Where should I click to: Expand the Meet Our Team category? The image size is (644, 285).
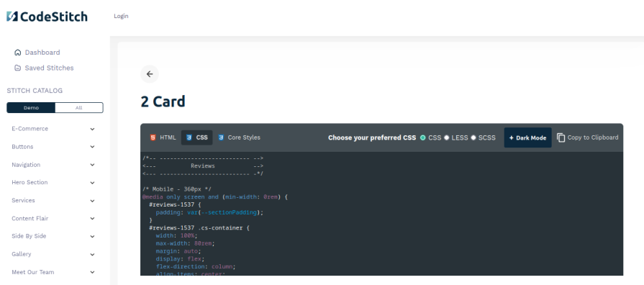click(x=53, y=272)
